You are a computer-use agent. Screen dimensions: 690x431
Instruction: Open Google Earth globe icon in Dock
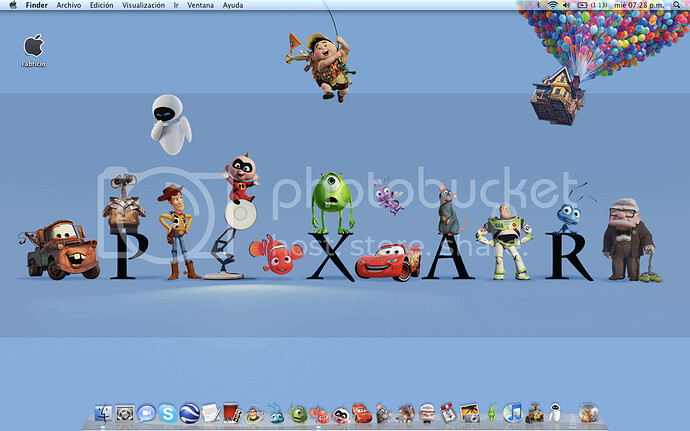[188, 412]
